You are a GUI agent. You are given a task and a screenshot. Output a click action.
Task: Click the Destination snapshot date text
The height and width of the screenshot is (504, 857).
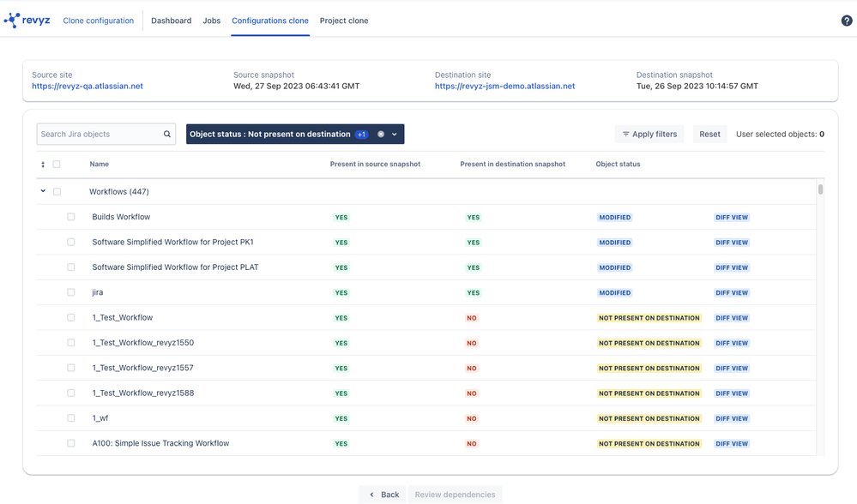(x=697, y=87)
